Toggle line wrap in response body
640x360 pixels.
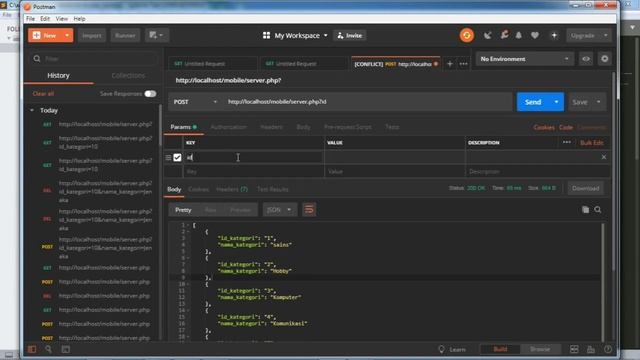[309, 210]
